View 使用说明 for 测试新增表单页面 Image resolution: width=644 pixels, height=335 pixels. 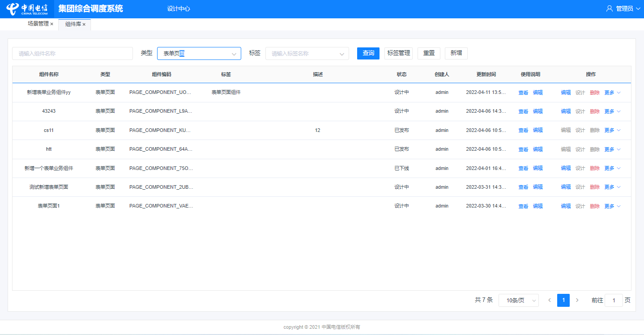[523, 187]
